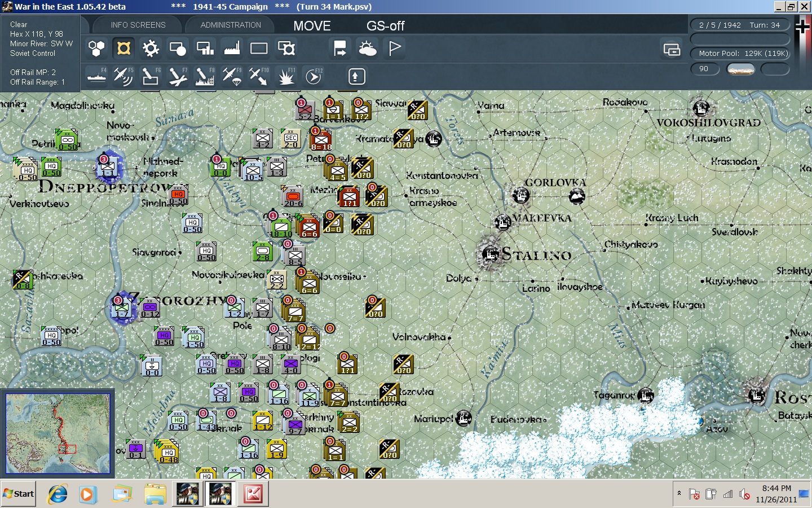
Task: Click the Taganrog port icon
Action: pos(645,396)
